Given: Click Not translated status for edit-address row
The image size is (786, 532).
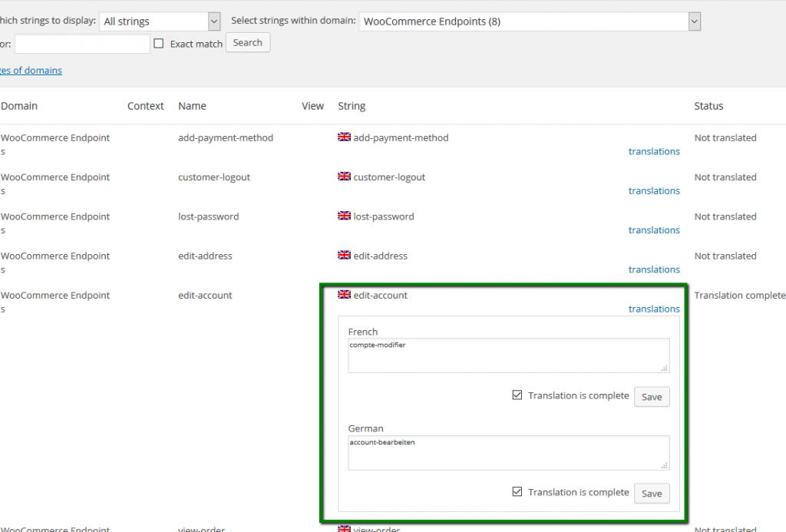Looking at the screenshot, I should [725, 256].
